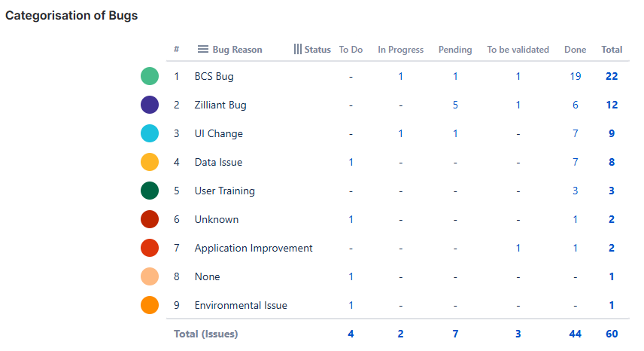This screenshot has height=351, width=644.
Task: Click the purple Zilliant Bug color circle
Action: (x=150, y=105)
